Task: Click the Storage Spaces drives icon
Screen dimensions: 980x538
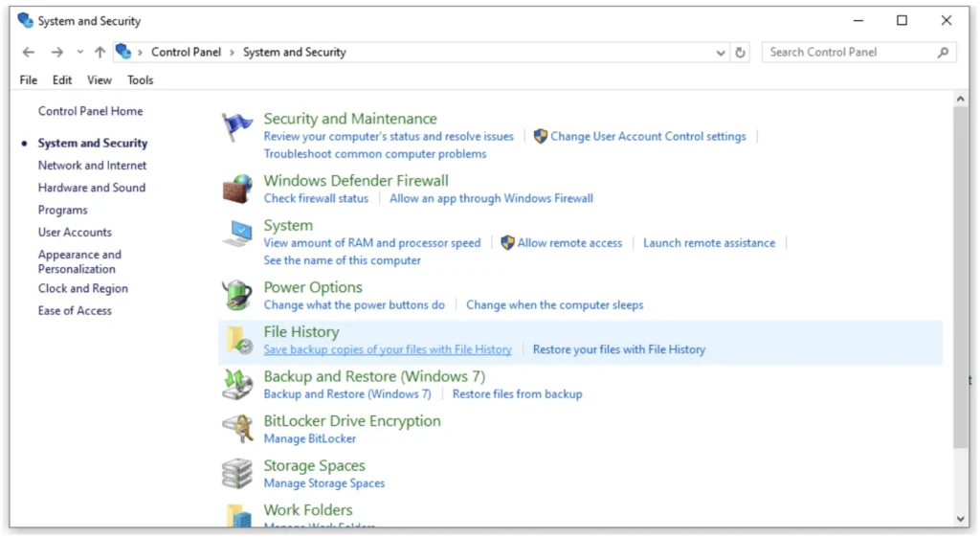Action: pyautogui.click(x=237, y=474)
